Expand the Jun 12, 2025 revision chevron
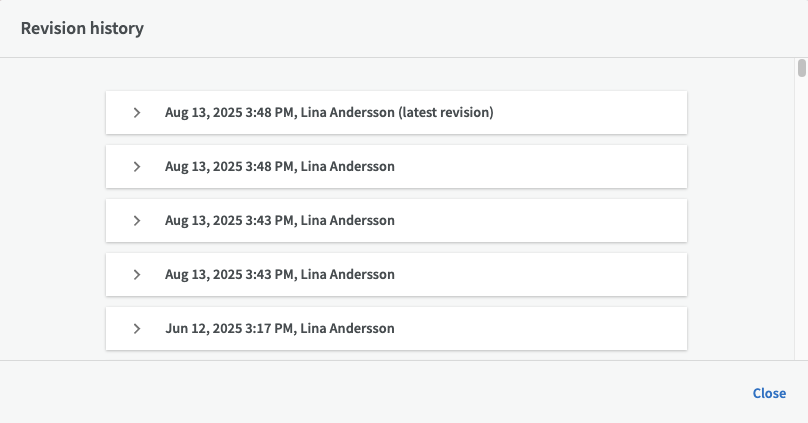 137,328
